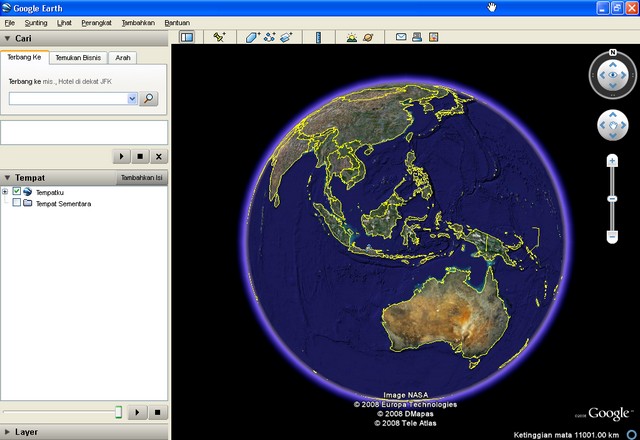Zoom in with the plus button
The width and height of the screenshot is (640, 440).
[x=612, y=161]
